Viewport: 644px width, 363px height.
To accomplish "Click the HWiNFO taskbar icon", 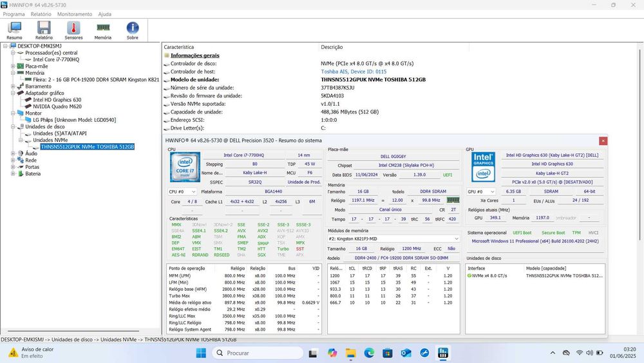I will click(443, 353).
